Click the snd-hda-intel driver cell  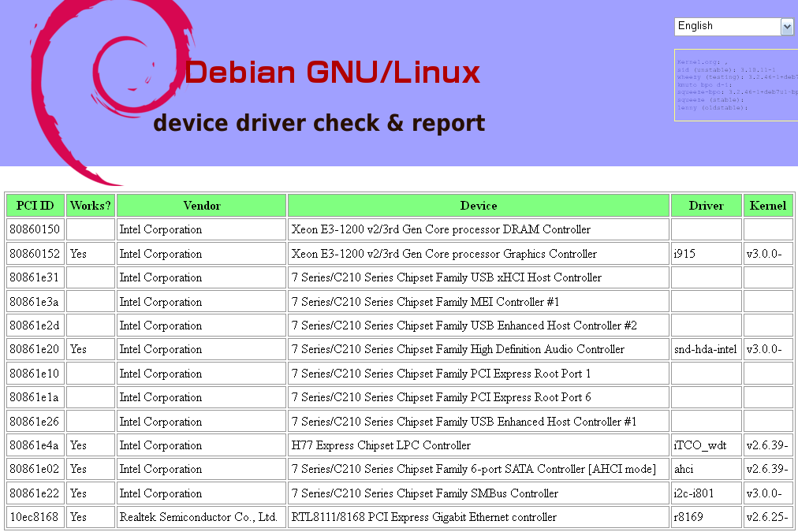[x=706, y=349]
